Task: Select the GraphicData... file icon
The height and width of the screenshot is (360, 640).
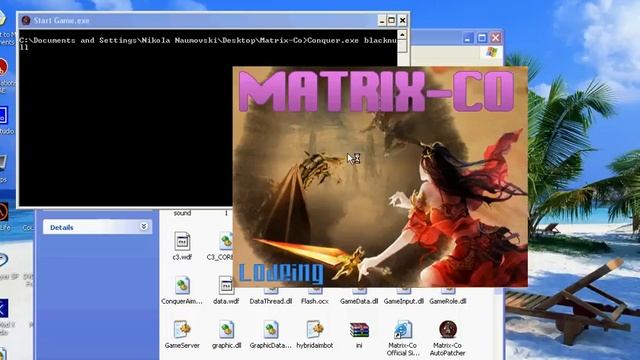Action: pos(271,329)
